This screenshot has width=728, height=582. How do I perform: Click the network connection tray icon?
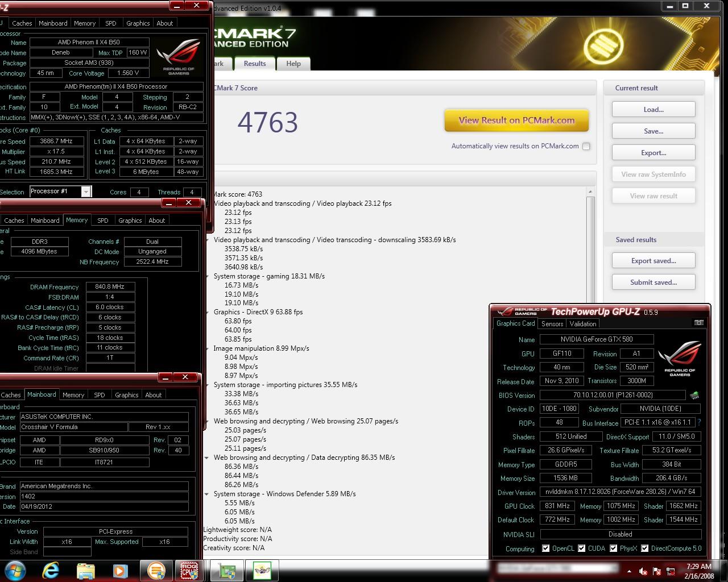point(671,571)
